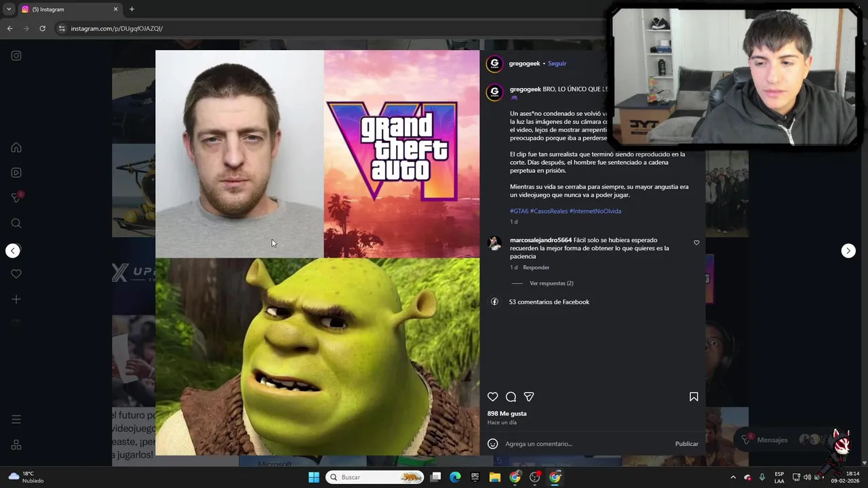Go back in browser
Screen dimensions: 868x488
click(x=9, y=28)
